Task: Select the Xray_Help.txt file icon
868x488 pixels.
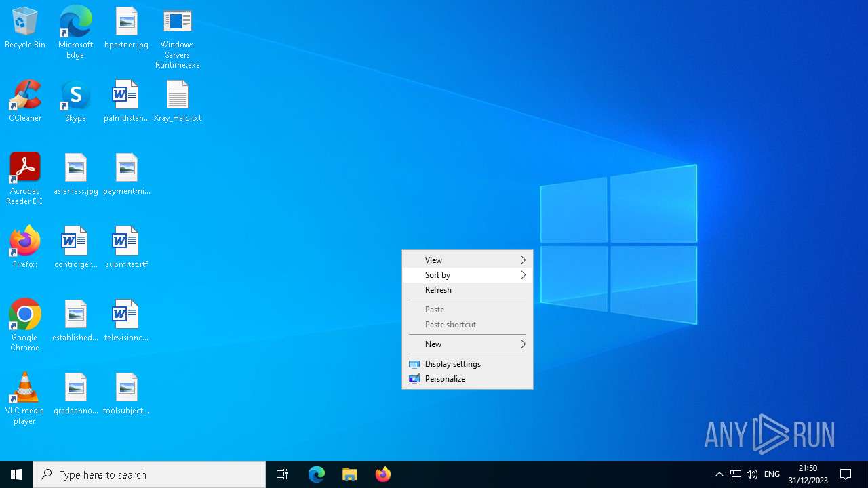Action: point(177,102)
